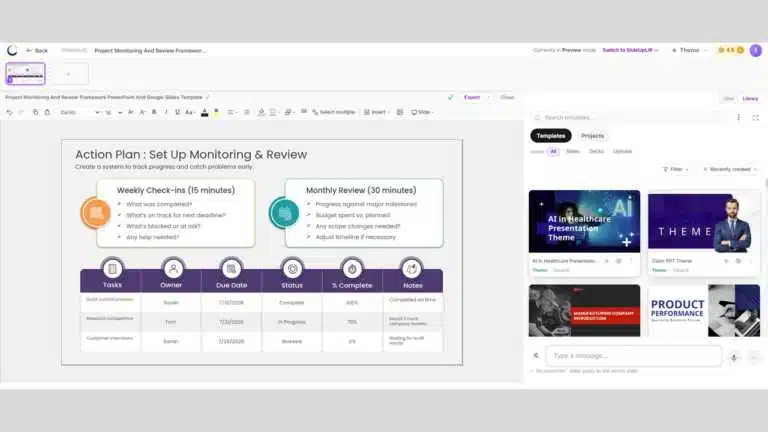Select the Projects tab
The width and height of the screenshot is (768, 432).
[593, 136]
